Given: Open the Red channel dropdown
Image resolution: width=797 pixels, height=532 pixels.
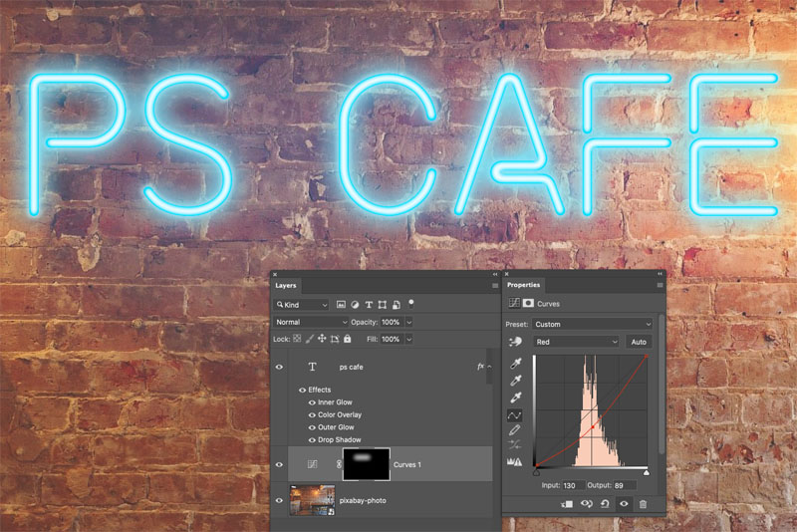Looking at the screenshot, I should (x=576, y=342).
